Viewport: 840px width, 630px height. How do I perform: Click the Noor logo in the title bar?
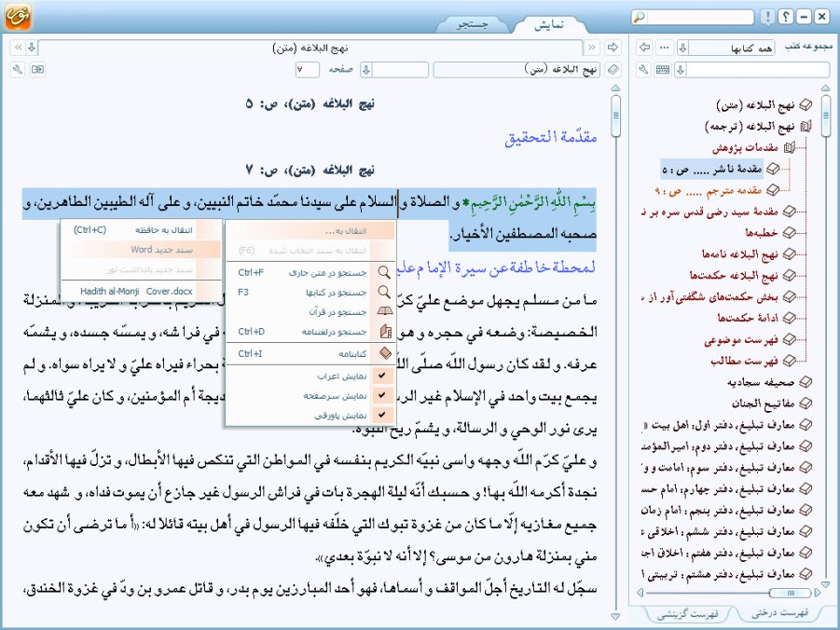pyautogui.click(x=18, y=16)
